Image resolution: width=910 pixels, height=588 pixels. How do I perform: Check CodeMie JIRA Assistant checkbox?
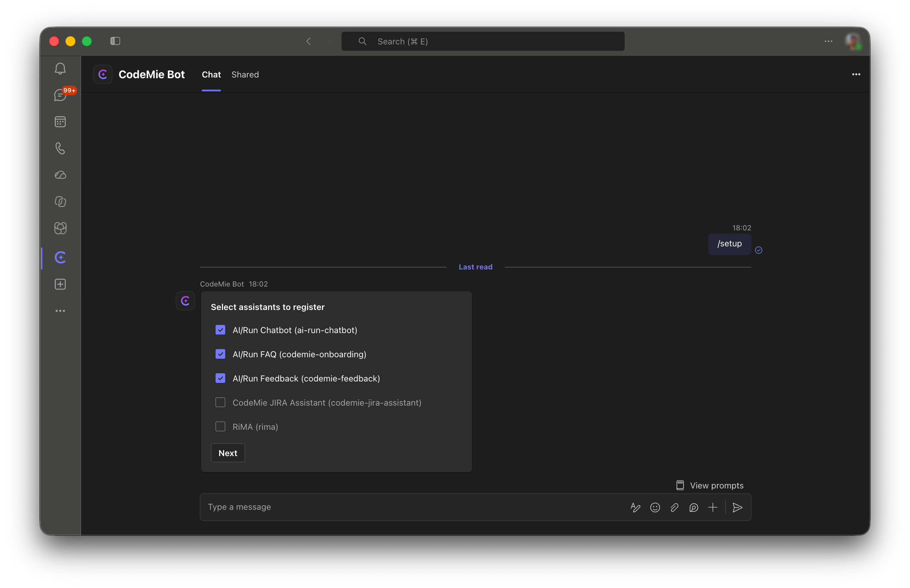pyautogui.click(x=220, y=402)
